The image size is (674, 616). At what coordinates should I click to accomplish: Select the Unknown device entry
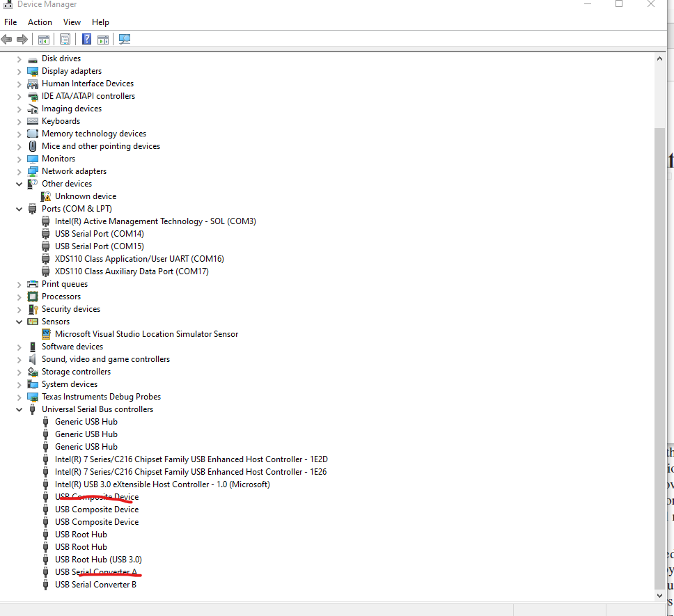click(86, 197)
